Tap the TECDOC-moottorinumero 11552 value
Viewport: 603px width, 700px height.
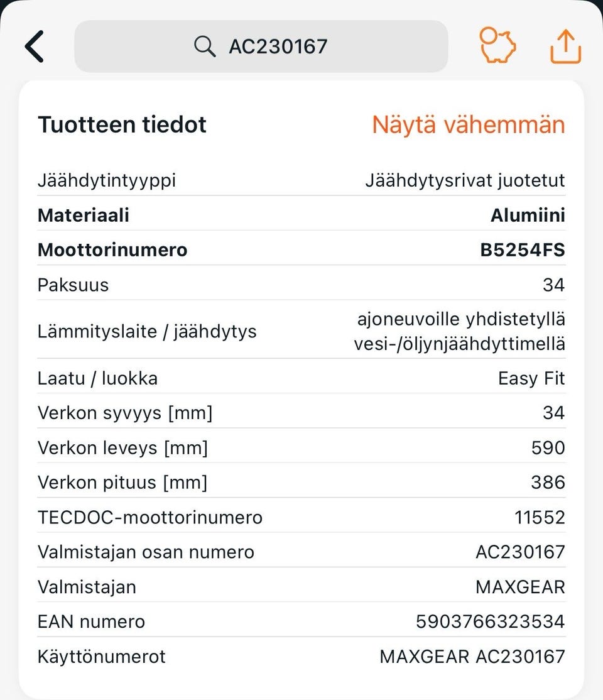pyautogui.click(x=540, y=517)
